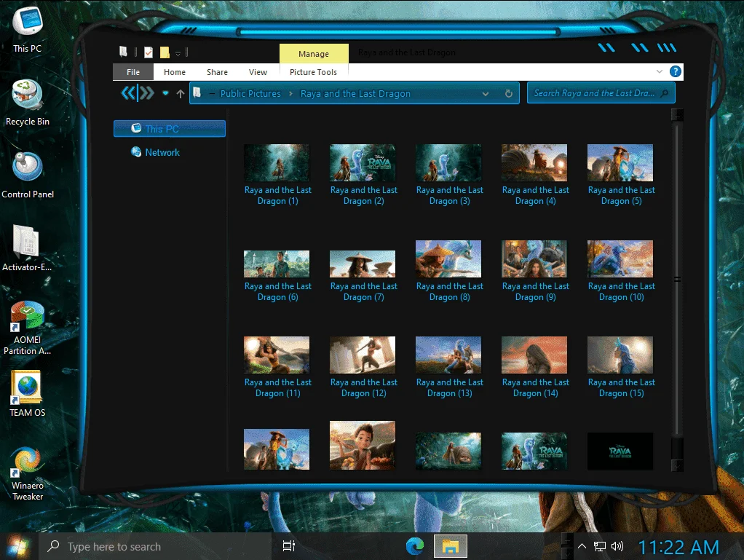Select the Manage contextual tab
744x560 pixels.
point(314,54)
